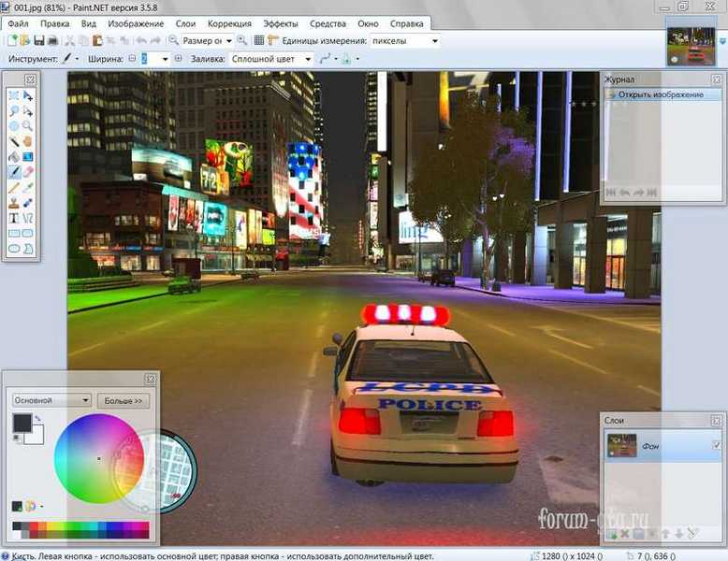Select the Color Picker eyedropper tool
This screenshot has height=561, width=728.
[x=28, y=187]
